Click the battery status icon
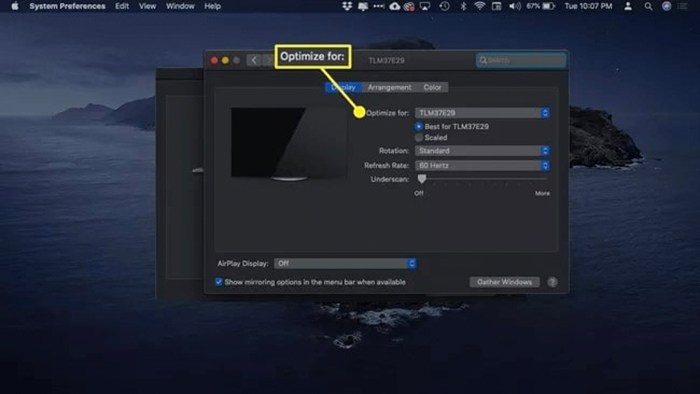700x394 pixels. [x=548, y=6]
